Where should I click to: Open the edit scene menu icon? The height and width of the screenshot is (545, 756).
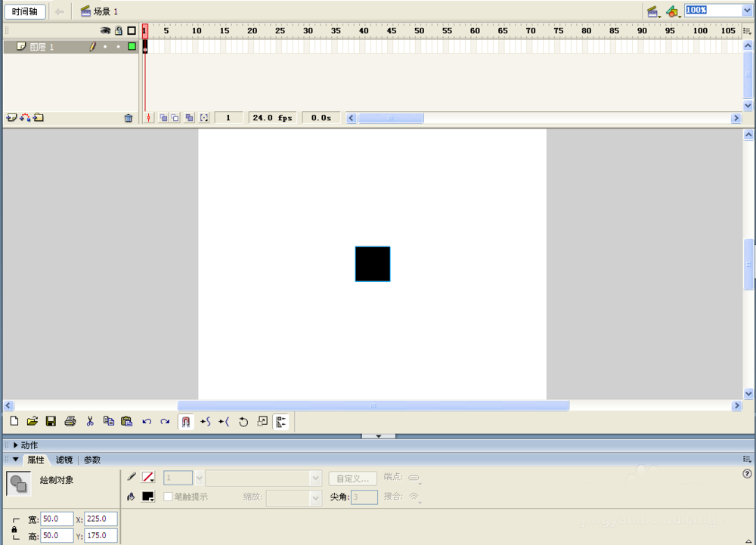point(653,11)
